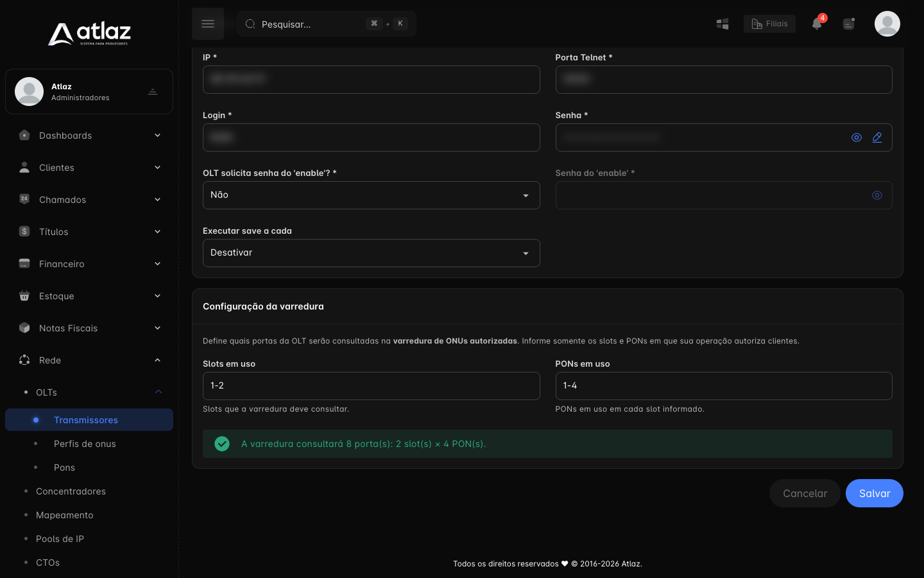Viewport: 924px width, 578px height.
Task: Click the Slots em uso field
Action: [x=372, y=386]
